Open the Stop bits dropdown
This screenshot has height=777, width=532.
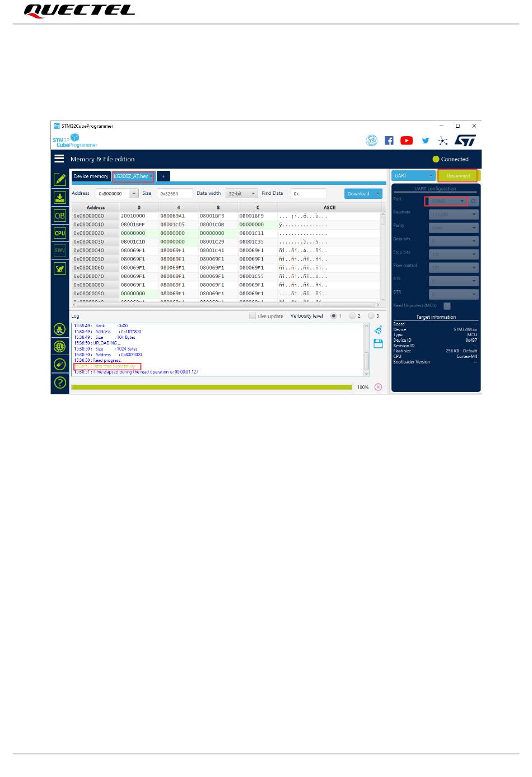(x=454, y=254)
